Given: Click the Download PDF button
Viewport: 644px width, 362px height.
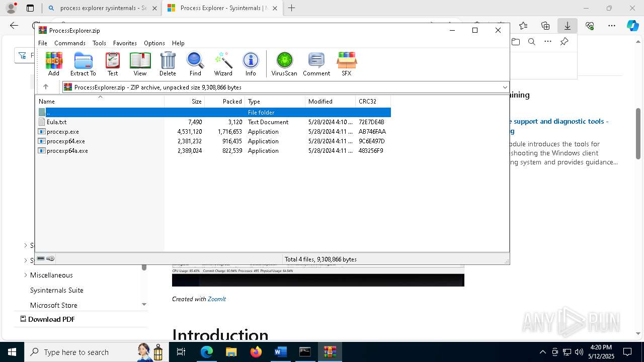Looking at the screenshot, I should (47, 319).
